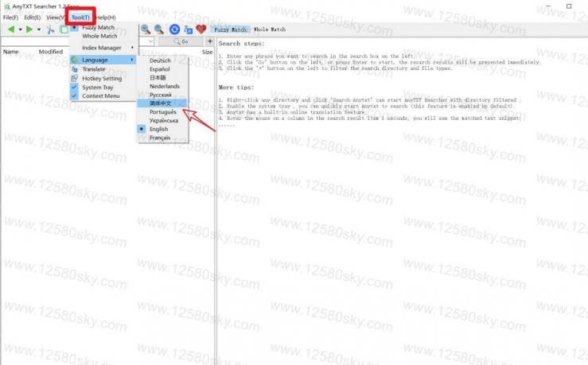Screen dimensions: 588x365
Task: Open Hotkey Setting from Tool menu
Action: [103, 78]
